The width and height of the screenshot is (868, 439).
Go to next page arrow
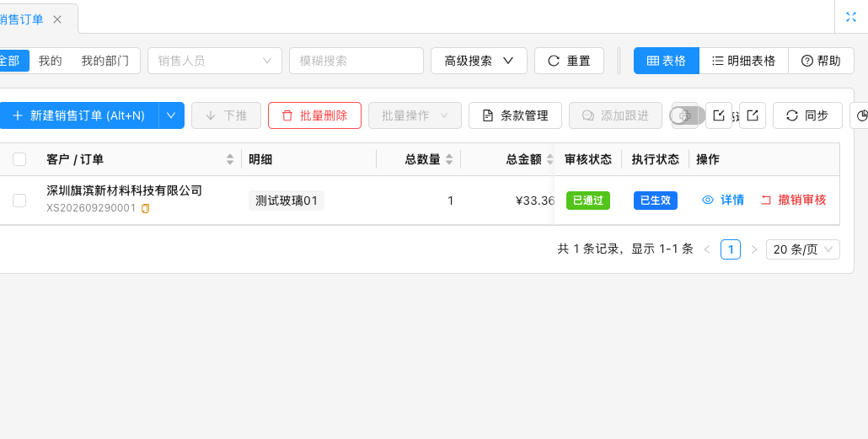[753, 249]
